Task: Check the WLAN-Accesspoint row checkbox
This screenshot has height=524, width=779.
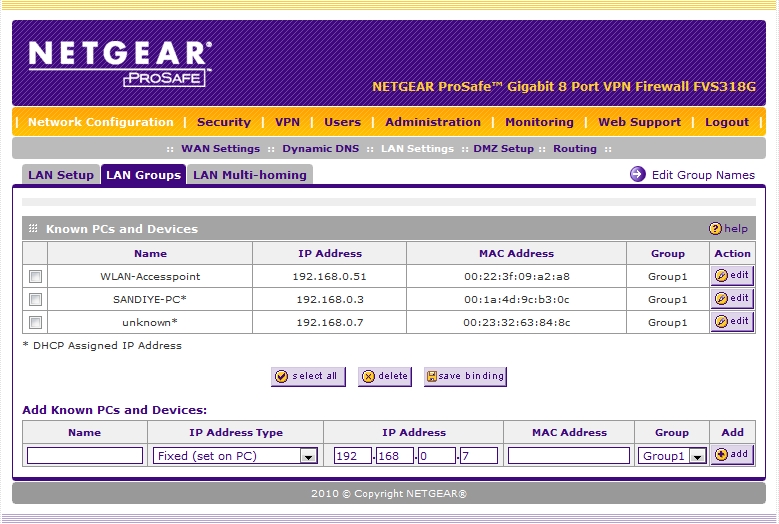Action: pos(35,276)
